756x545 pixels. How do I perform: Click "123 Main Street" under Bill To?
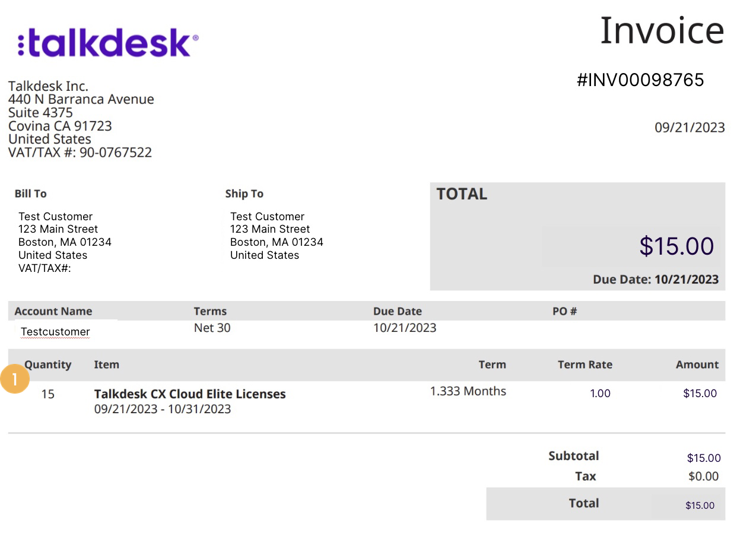click(58, 229)
